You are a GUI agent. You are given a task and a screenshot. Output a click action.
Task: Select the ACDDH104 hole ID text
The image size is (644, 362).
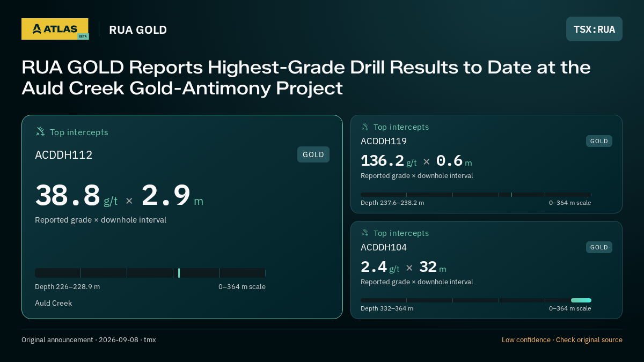384,247
